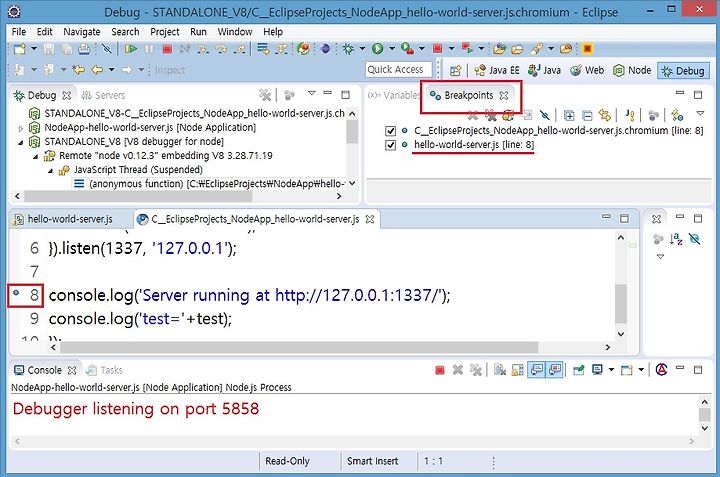720x477 pixels.
Task: Click the editor vertical scrollbar thumb
Action: pos(621,303)
